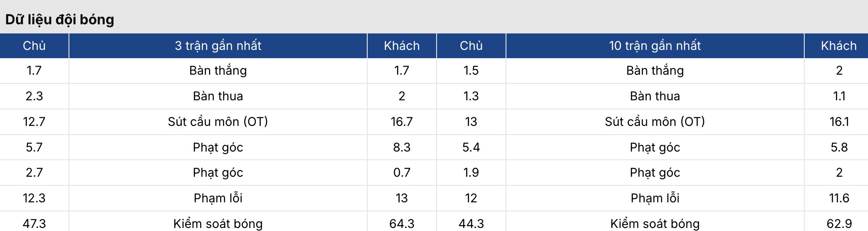Viewport: 868px width, 231px height.
Task: Select the "10 trận gần nhất" column header
Action: coord(655,46)
